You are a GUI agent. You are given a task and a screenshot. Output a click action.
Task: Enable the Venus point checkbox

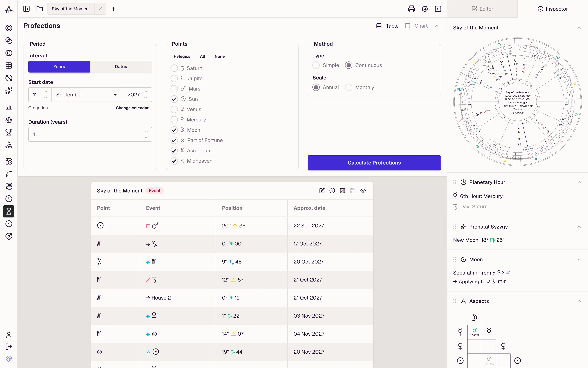click(174, 109)
